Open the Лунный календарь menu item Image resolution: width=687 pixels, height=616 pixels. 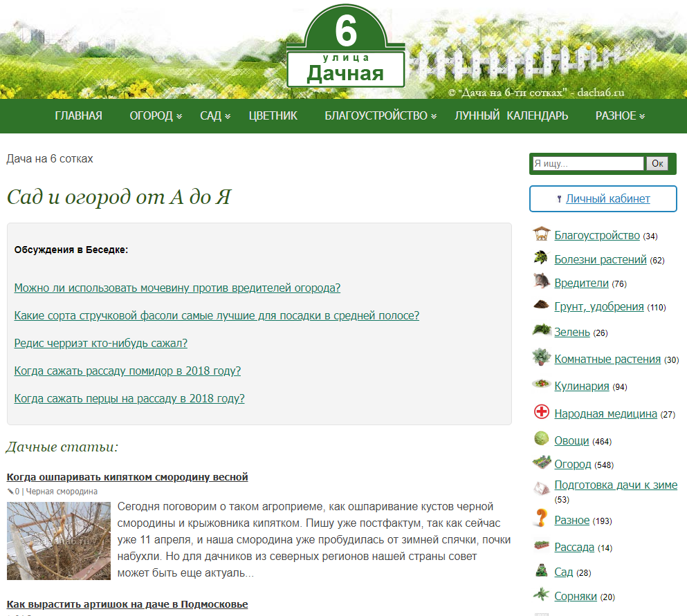[511, 116]
